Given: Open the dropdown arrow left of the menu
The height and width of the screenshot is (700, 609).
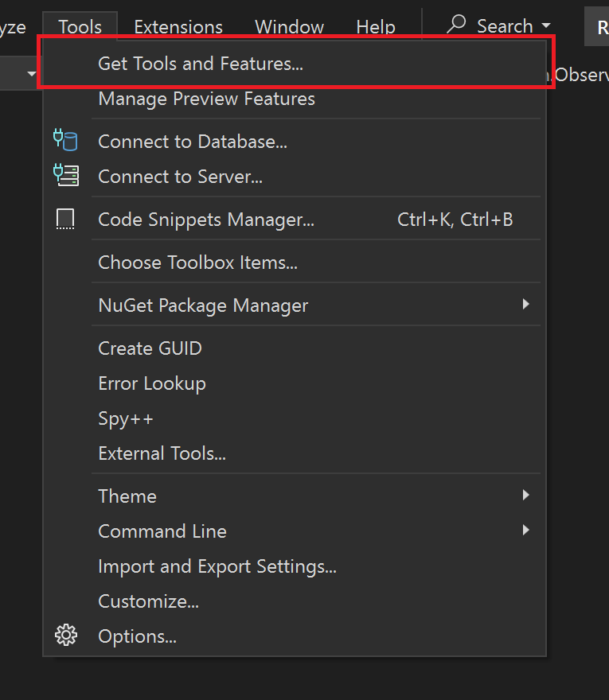Looking at the screenshot, I should [31, 74].
